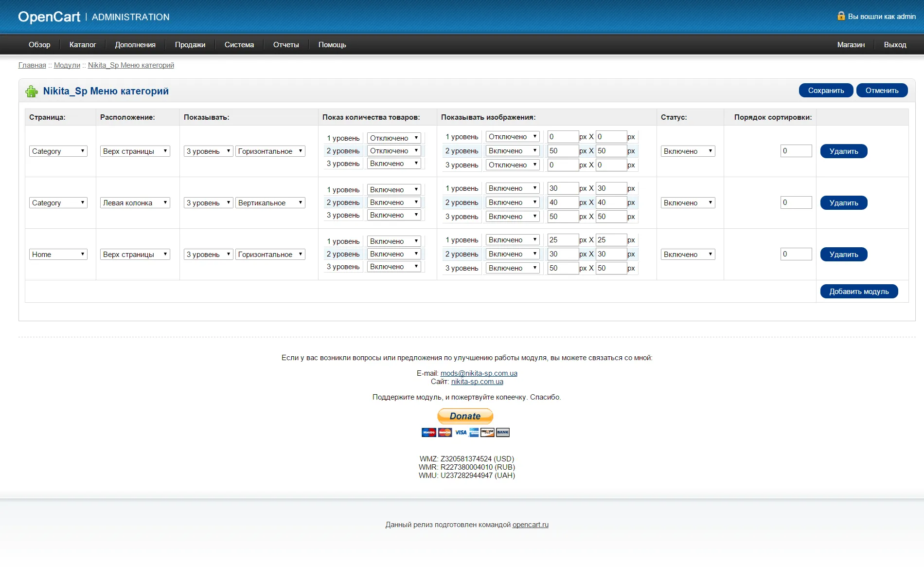
Task: Open the nikita-sp.com.ua site link
Action: click(477, 382)
